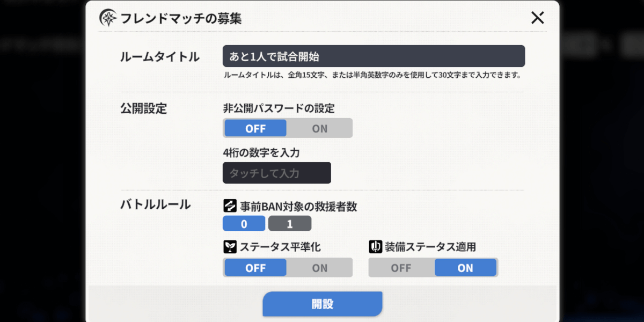Click the 開設 button to create the room
644x322 pixels.
pyautogui.click(x=322, y=304)
